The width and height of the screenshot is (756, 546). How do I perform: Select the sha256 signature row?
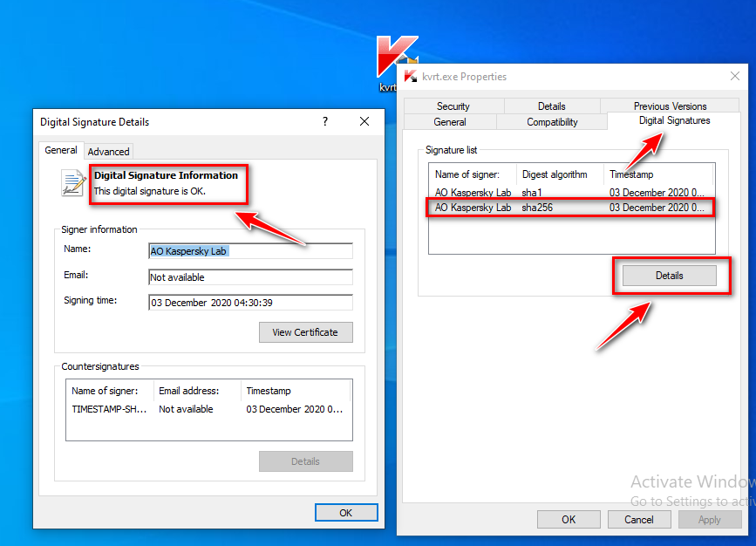[x=571, y=208]
